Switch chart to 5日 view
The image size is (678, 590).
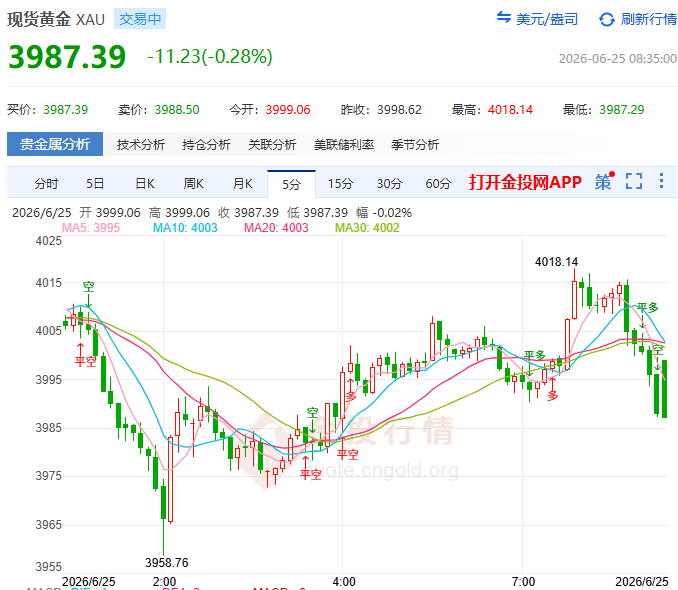tap(95, 184)
